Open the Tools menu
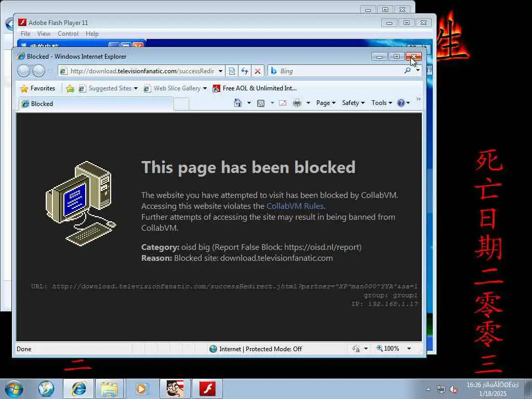The height and width of the screenshot is (399, 532). pos(382,103)
